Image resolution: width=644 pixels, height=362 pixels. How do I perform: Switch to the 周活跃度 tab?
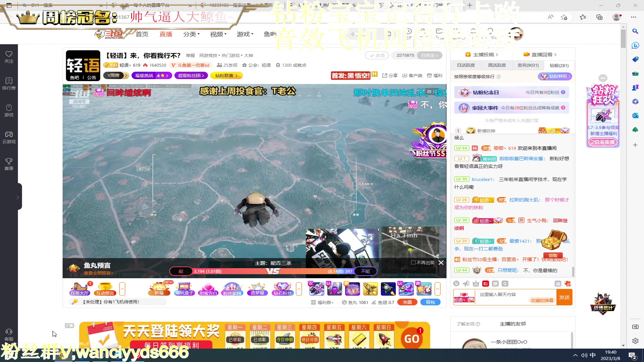tap(497, 65)
